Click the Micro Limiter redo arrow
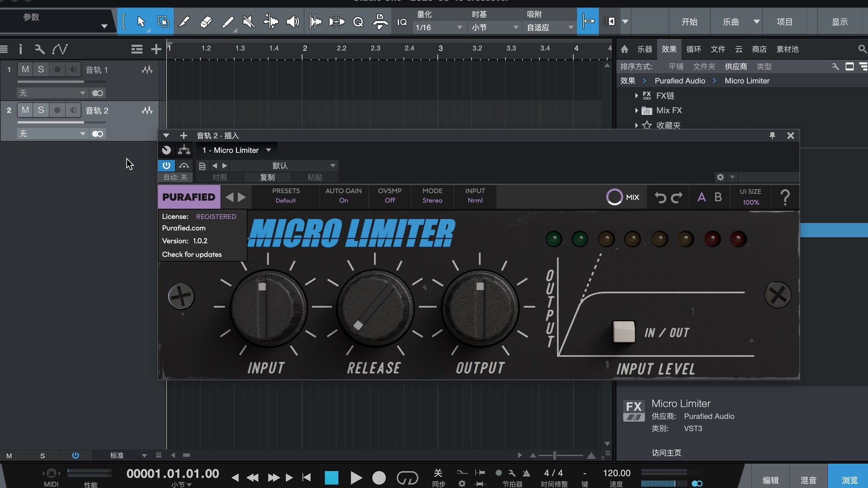 677,197
